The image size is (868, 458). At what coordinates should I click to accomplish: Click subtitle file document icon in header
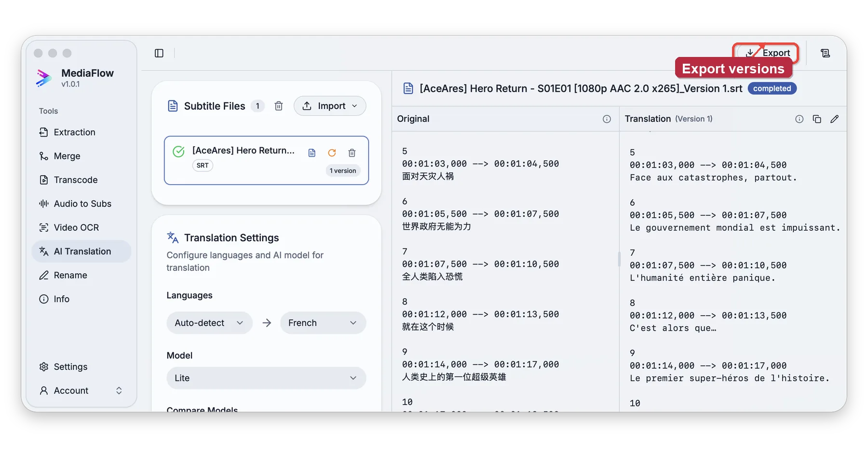pyautogui.click(x=408, y=88)
